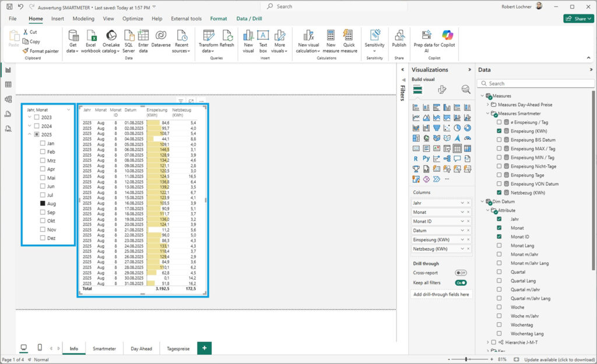Go to the Day Ahead page tab

(141, 348)
